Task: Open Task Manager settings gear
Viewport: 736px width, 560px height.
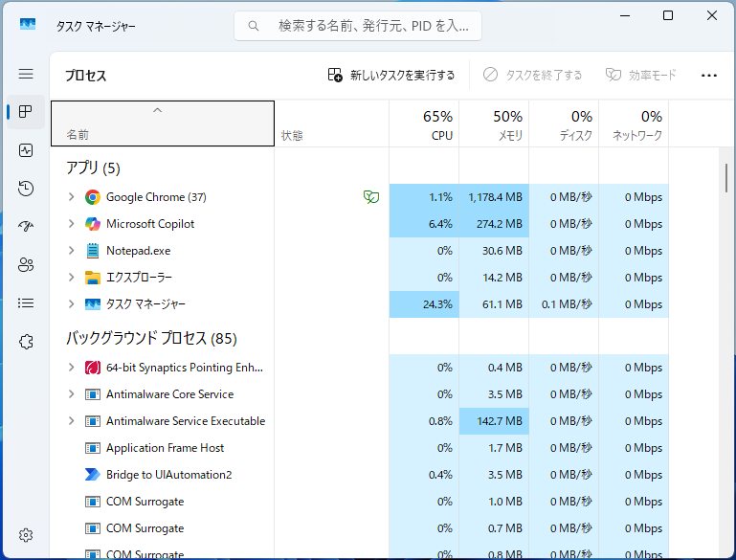Action: 26,535
